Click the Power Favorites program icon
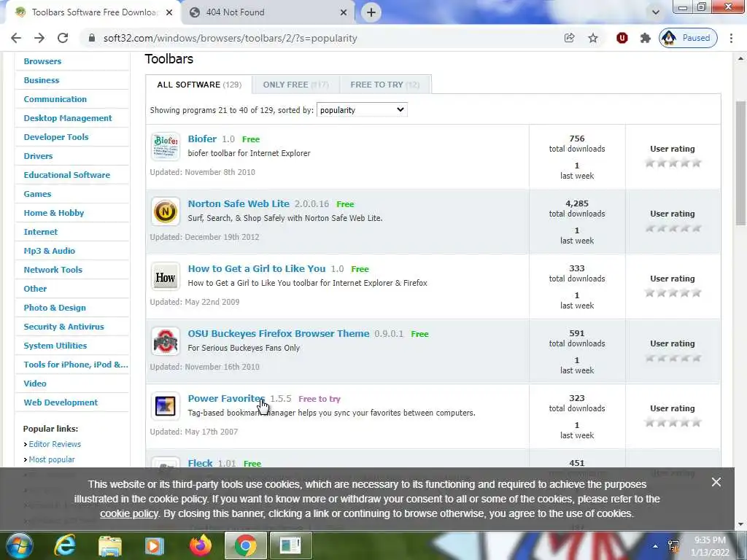Image resolution: width=747 pixels, height=560 pixels. pos(166,405)
